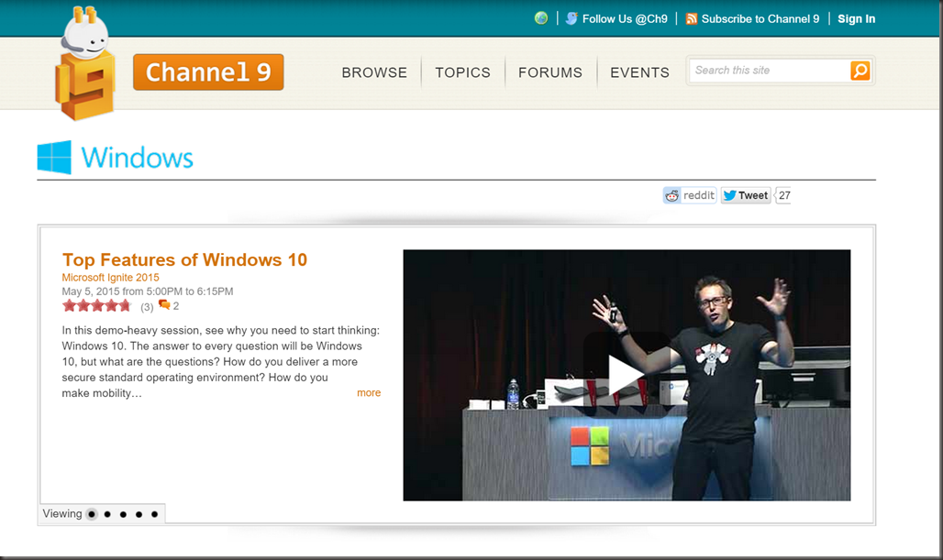Image resolution: width=943 pixels, height=560 pixels.
Task: Click the Windows heading text
Action: [x=137, y=158]
